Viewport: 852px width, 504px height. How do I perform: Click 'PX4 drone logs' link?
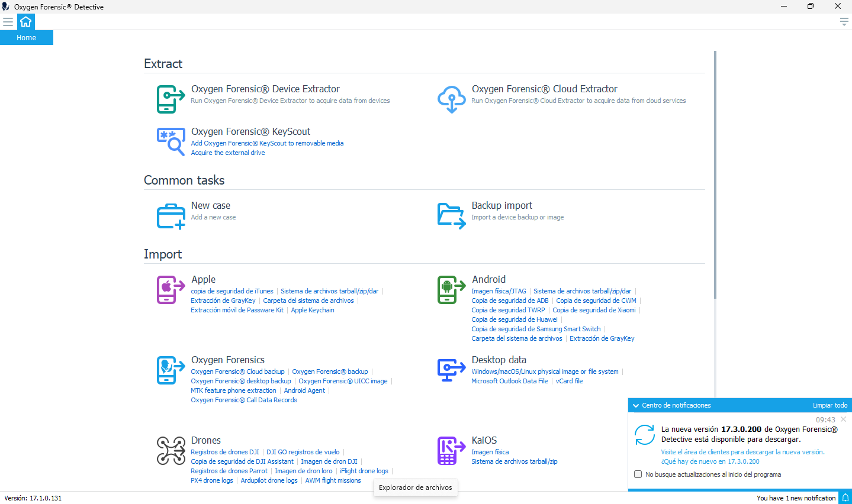point(212,480)
